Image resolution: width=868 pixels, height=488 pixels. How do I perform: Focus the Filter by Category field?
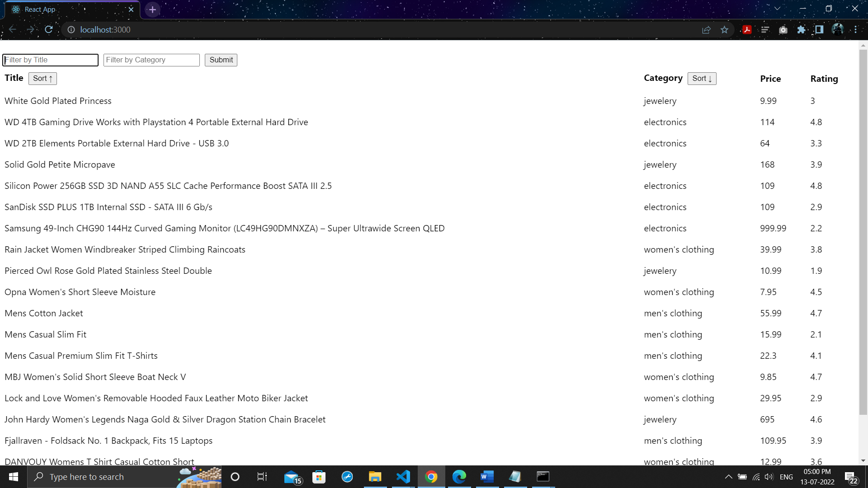(x=151, y=60)
